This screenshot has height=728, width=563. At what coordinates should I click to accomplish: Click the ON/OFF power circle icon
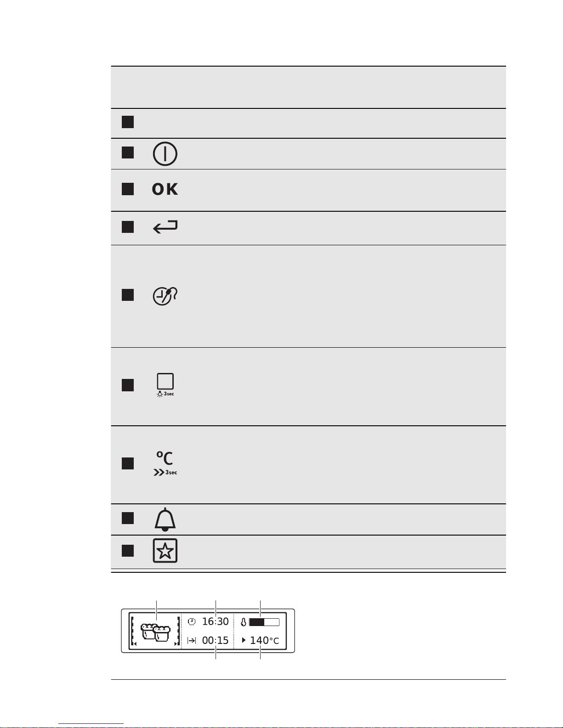[165, 154]
